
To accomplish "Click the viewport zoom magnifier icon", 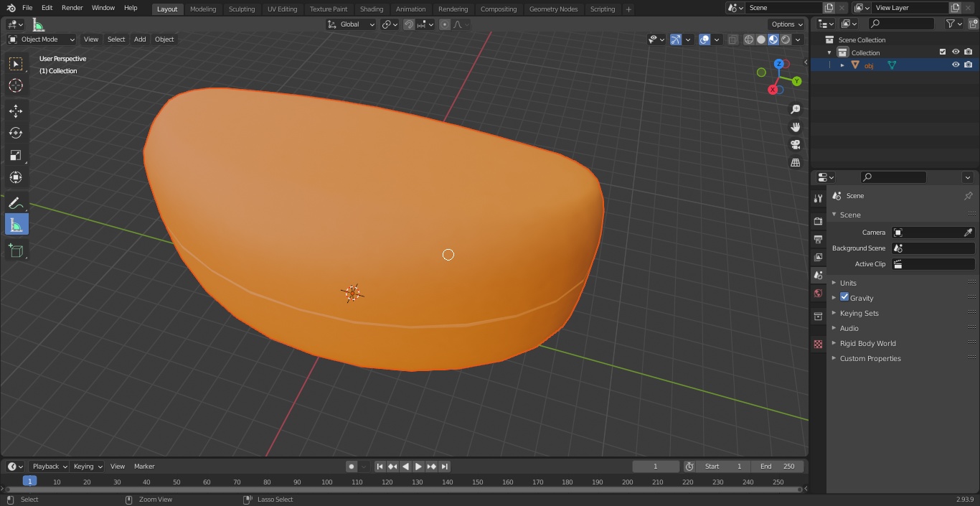I will pos(796,109).
